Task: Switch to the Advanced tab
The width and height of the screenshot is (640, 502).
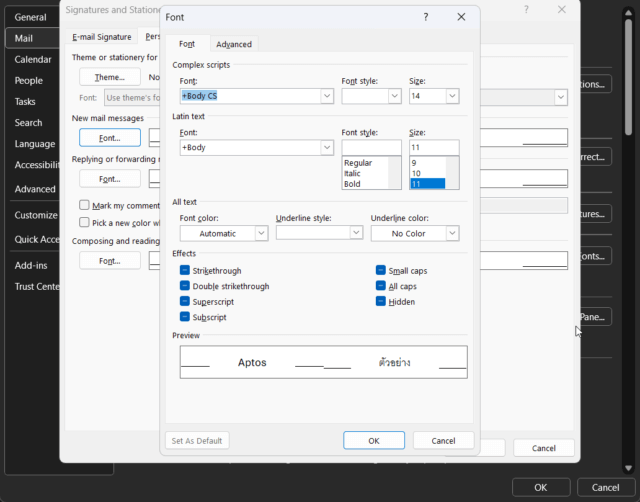Action: pos(234,44)
